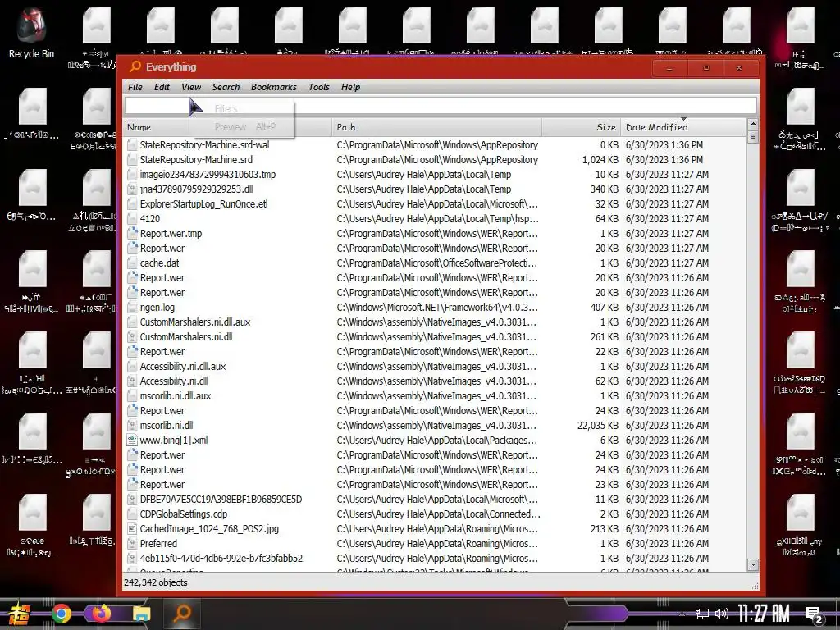This screenshot has width=840, height=630.
Task: Open the Edit menu
Action: tap(162, 87)
